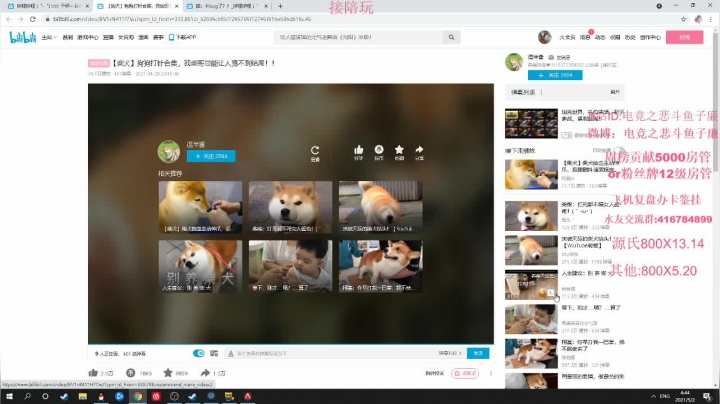Open 弹幕礼仪 etiquette link
Viewport: 720px width, 404px height.
tap(450, 353)
